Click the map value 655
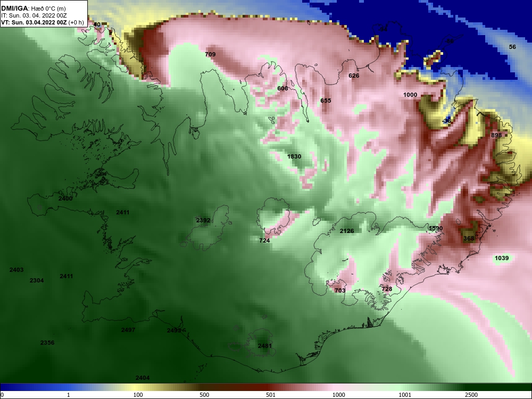 click(326, 101)
